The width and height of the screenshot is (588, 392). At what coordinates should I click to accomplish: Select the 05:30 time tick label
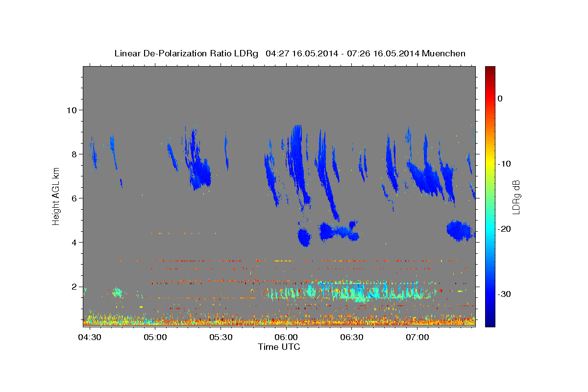tap(221, 337)
